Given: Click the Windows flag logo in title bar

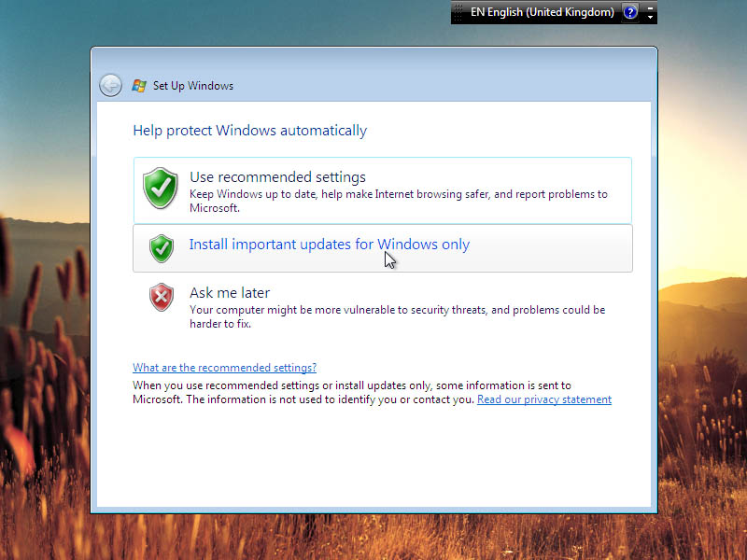Looking at the screenshot, I should coord(139,86).
